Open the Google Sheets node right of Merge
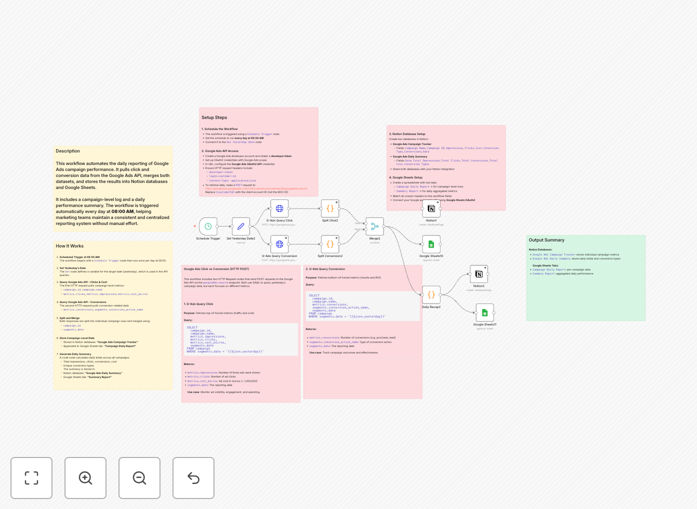This screenshot has width=697, height=509. coord(431,244)
